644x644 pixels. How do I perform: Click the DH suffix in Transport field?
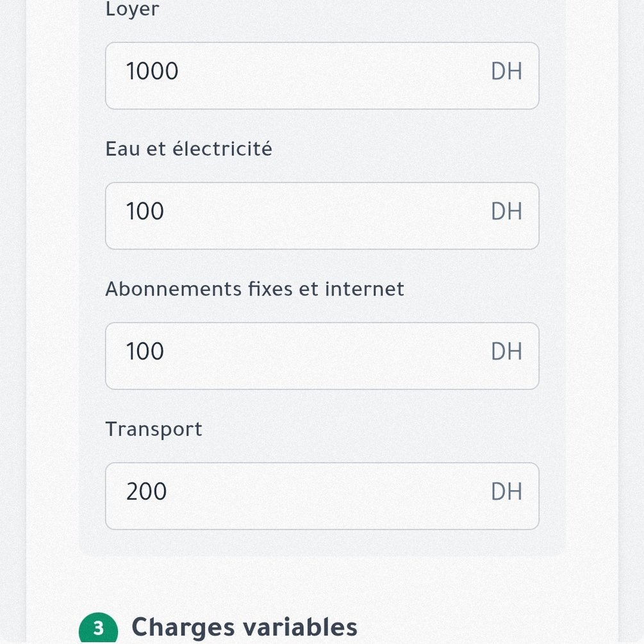[506, 492]
